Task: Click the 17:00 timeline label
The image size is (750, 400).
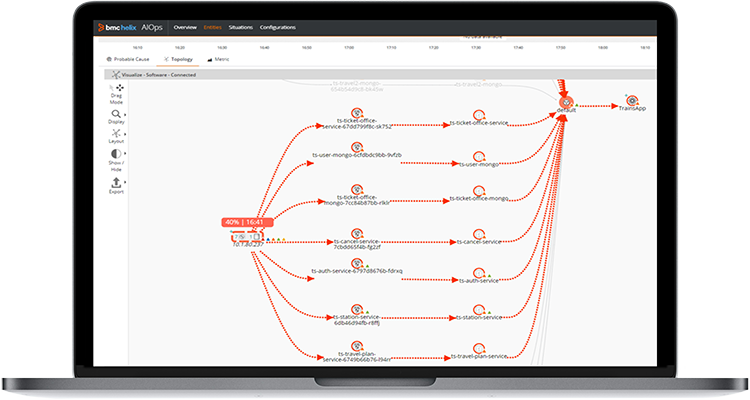Action: click(349, 48)
